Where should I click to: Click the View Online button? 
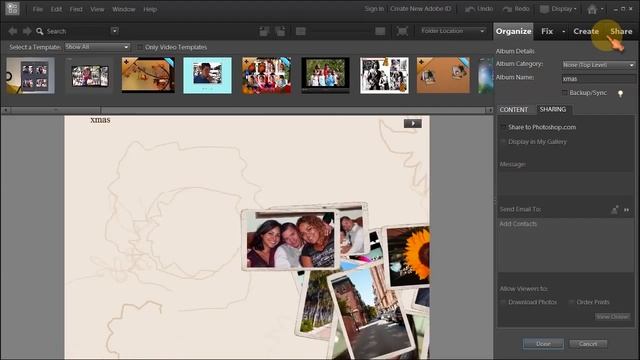(612, 317)
